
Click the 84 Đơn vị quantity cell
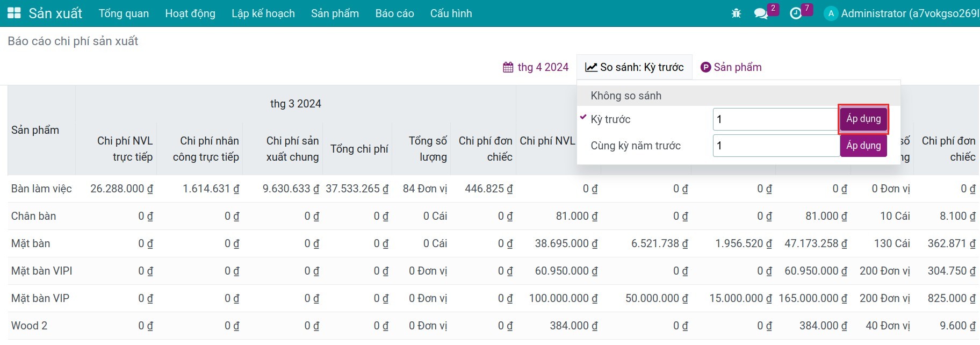[425, 189]
